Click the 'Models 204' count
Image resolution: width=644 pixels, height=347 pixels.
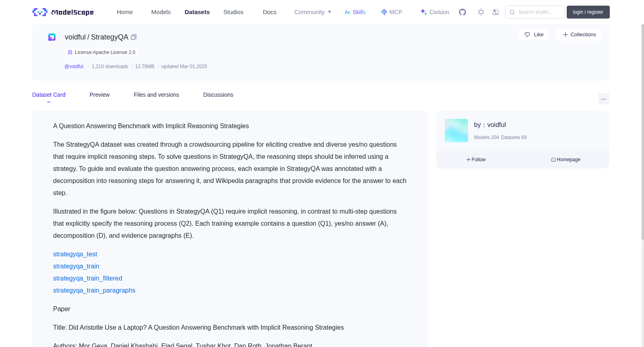pos(487,137)
